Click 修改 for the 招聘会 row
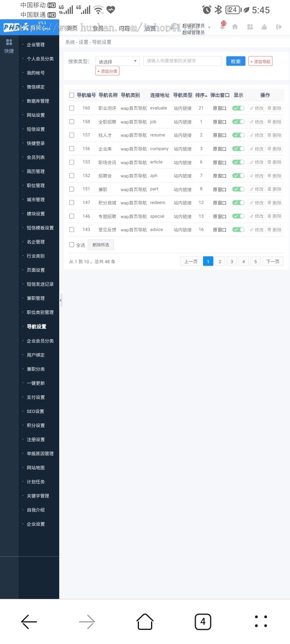Screen dimensions: 290x644 (256, 175)
